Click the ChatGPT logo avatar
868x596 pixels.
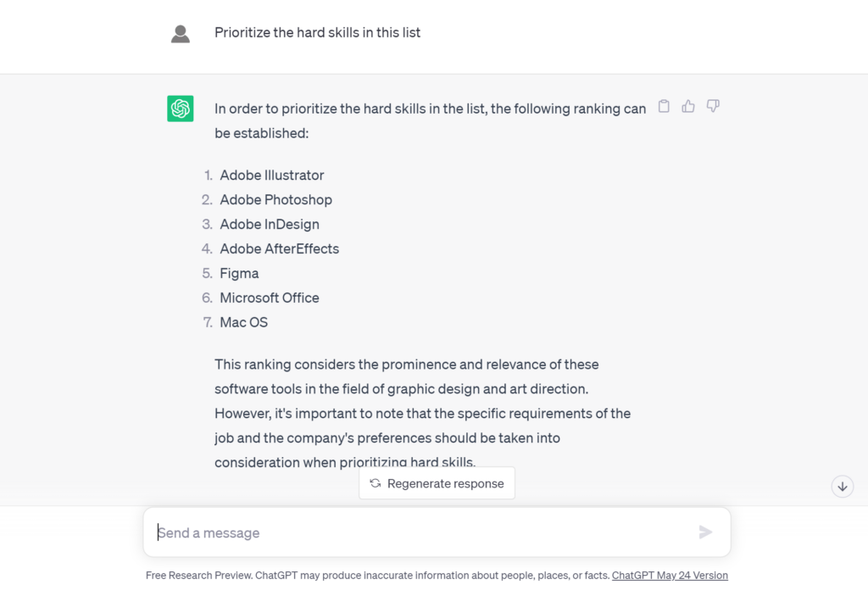coord(181,109)
